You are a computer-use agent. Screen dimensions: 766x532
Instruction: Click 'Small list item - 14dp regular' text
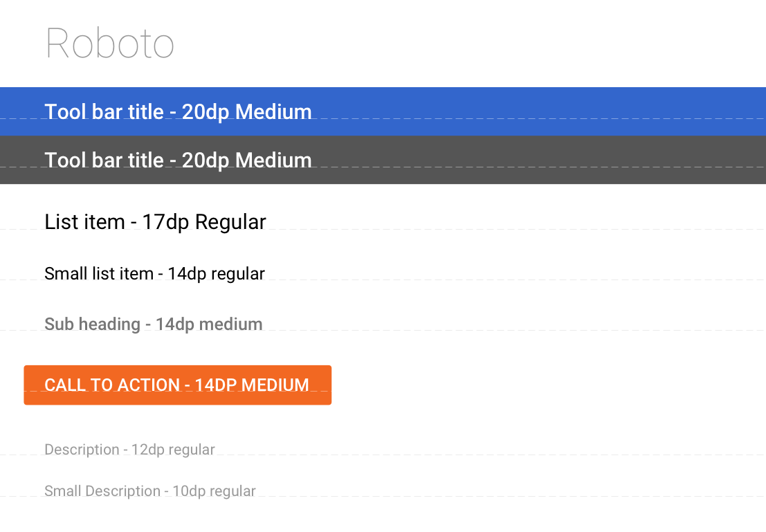click(x=154, y=274)
